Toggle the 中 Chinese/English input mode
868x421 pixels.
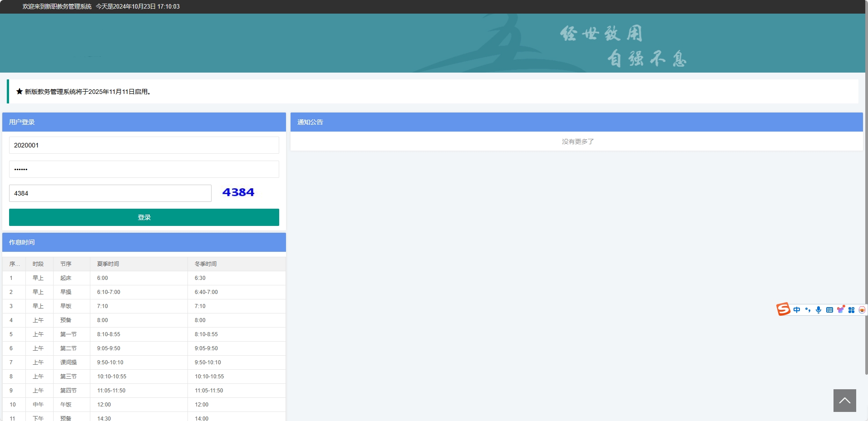(797, 310)
